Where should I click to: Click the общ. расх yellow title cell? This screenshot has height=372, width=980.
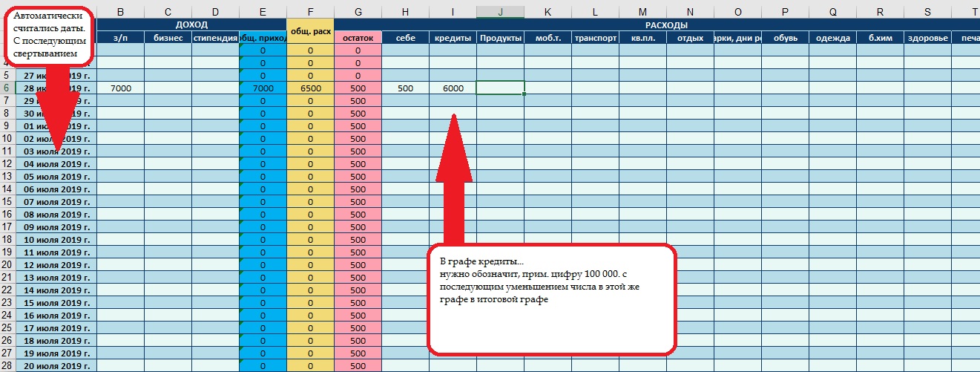click(310, 32)
